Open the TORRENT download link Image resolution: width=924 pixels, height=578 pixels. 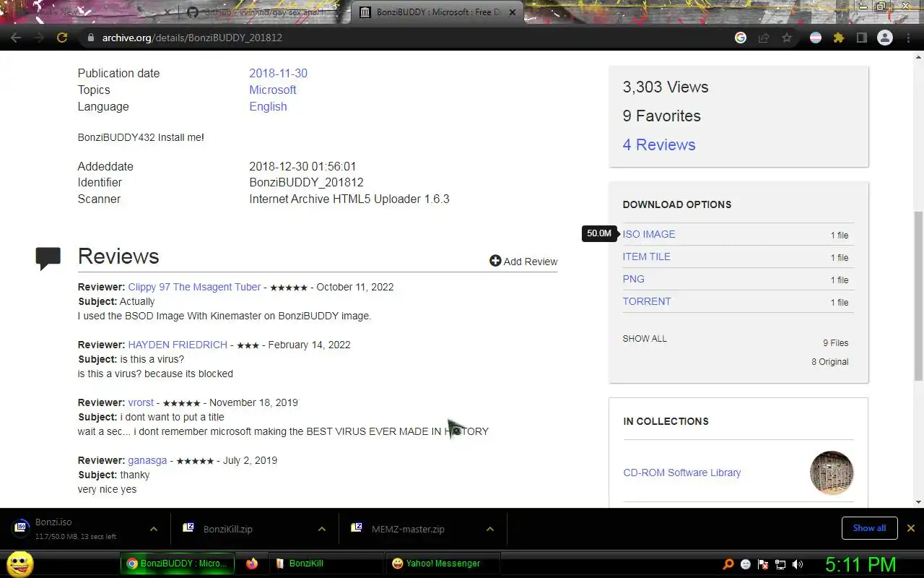click(x=647, y=301)
